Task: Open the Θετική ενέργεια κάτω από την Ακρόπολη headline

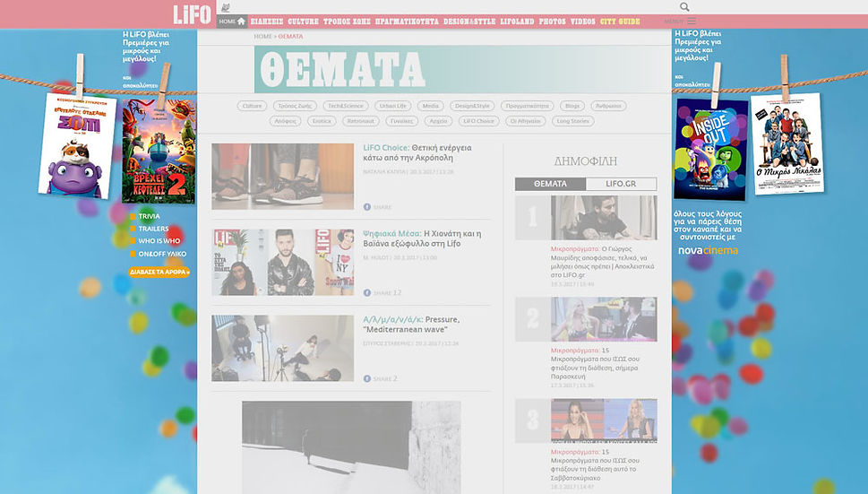Action: pos(417,152)
